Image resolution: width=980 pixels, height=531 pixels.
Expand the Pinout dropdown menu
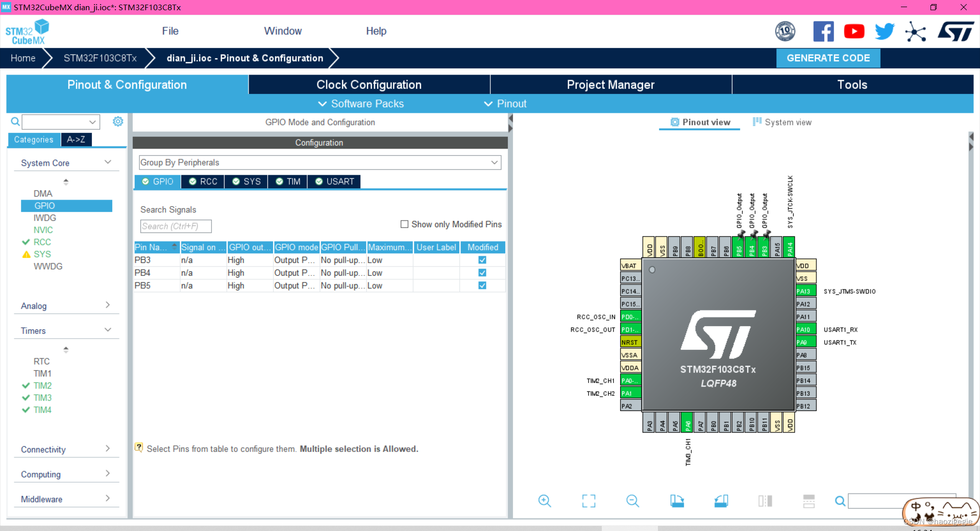[505, 104]
